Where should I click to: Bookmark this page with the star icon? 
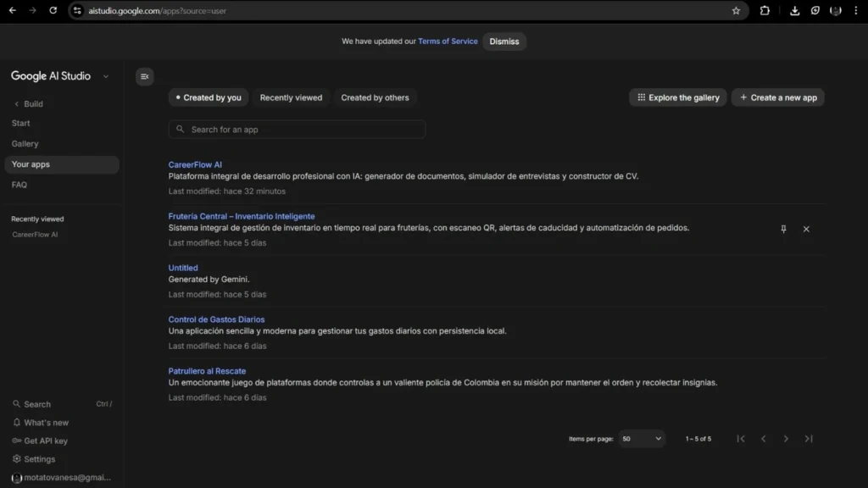(x=736, y=11)
